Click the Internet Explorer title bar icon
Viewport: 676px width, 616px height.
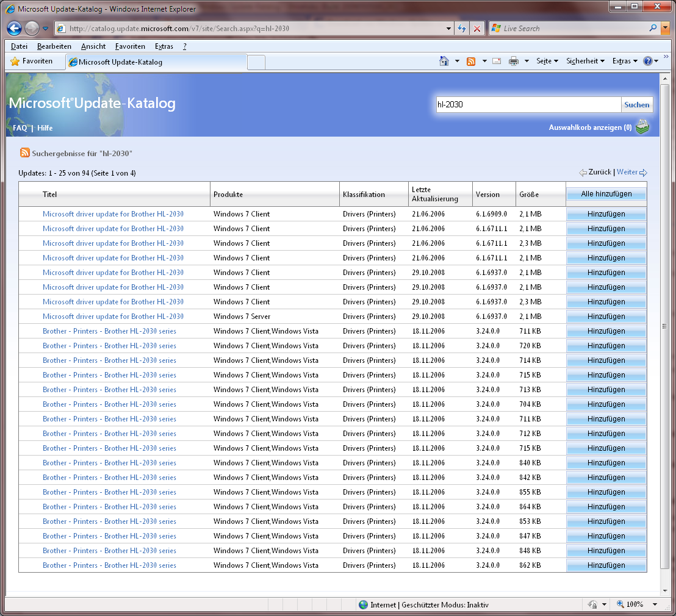(10, 9)
